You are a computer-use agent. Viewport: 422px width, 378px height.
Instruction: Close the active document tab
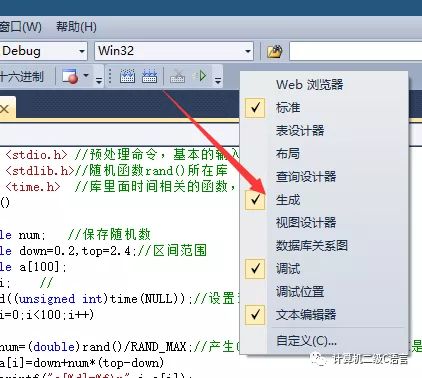pos(5,109)
